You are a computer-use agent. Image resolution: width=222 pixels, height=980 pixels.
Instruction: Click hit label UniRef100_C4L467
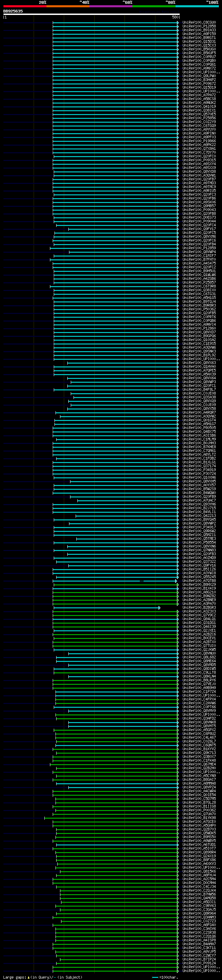point(199,737)
